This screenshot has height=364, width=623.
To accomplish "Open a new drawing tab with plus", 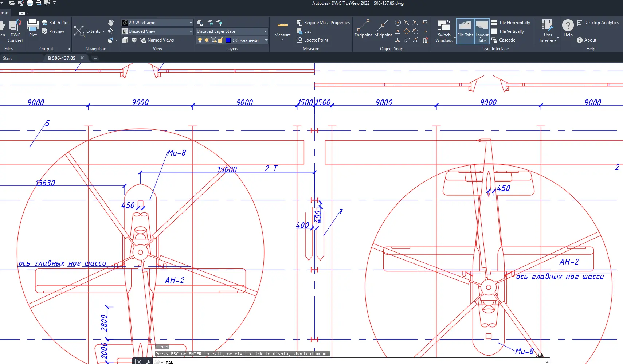I will tap(95, 58).
